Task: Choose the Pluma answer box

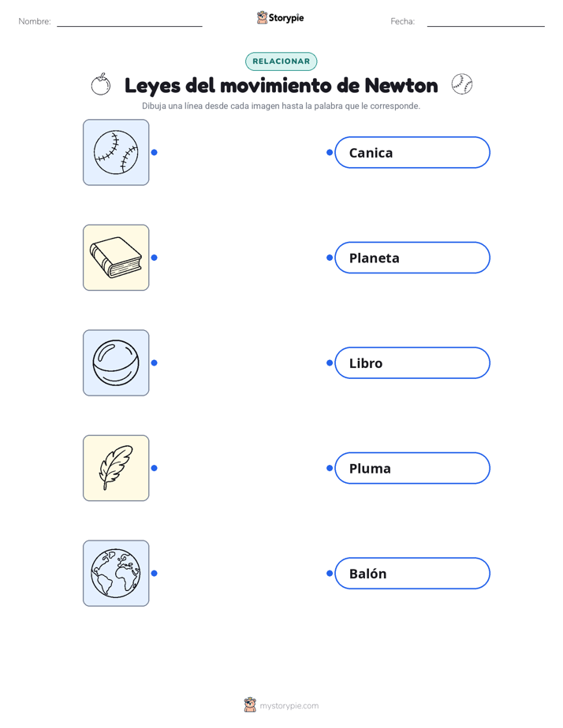Action: coord(412,468)
